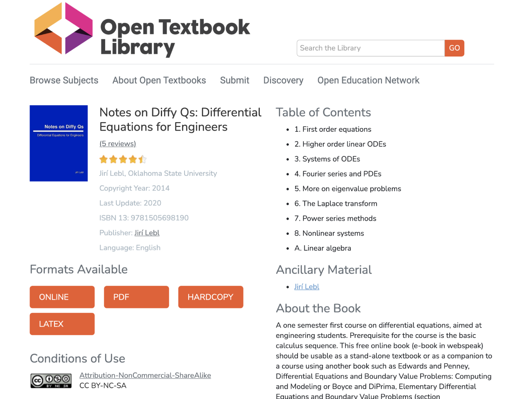Click 'Copyright Year: 2014' text
This screenshot has width=532, height=399.
[x=135, y=188]
